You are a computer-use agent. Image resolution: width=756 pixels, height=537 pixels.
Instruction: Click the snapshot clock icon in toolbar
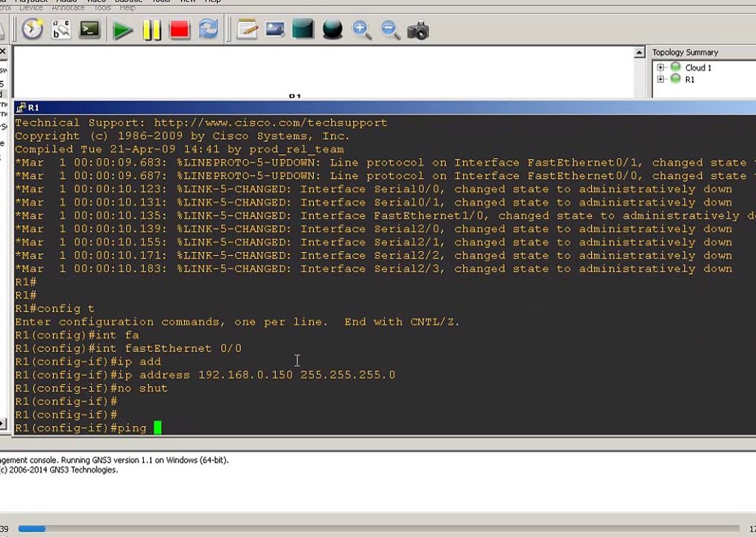32,29
